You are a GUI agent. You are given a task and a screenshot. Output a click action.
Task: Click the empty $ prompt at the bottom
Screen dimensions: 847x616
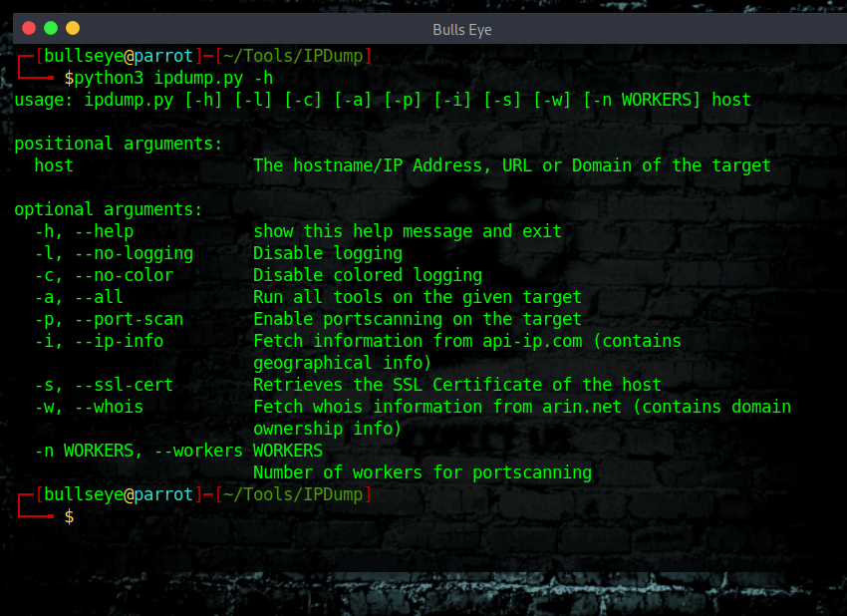[68, 516]
